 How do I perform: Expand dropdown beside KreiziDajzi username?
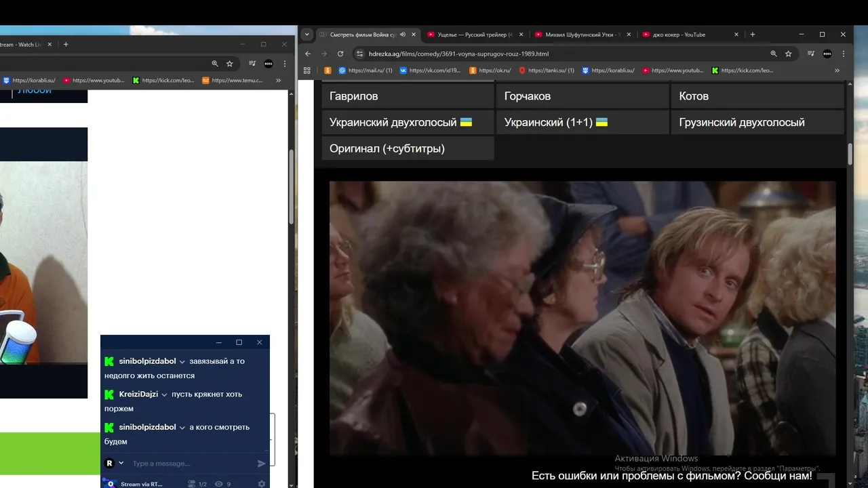pos(164,394)
